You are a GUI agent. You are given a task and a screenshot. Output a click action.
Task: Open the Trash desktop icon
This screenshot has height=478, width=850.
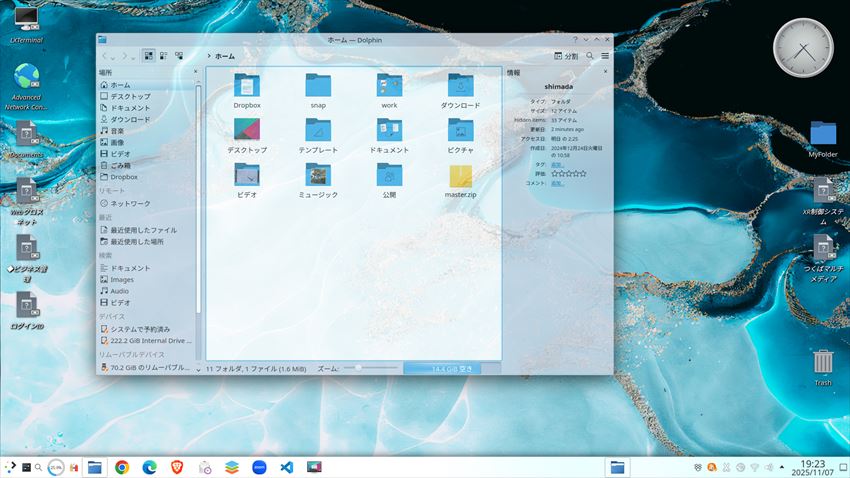pos(823,367)
